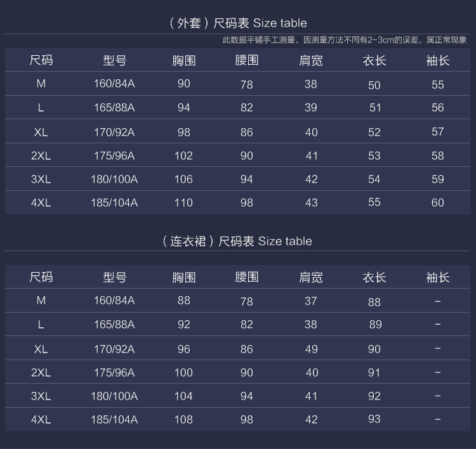Click 160/84A in the jacket table
This screenshot has width=476, height=449.
coord(114,84)
